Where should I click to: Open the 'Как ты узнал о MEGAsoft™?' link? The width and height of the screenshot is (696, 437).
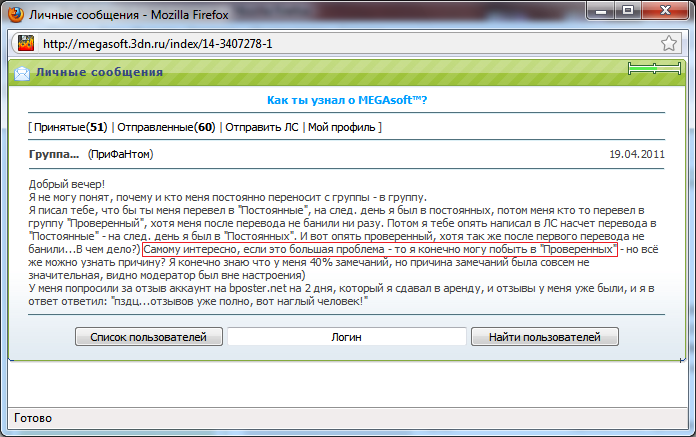[347, 100]
